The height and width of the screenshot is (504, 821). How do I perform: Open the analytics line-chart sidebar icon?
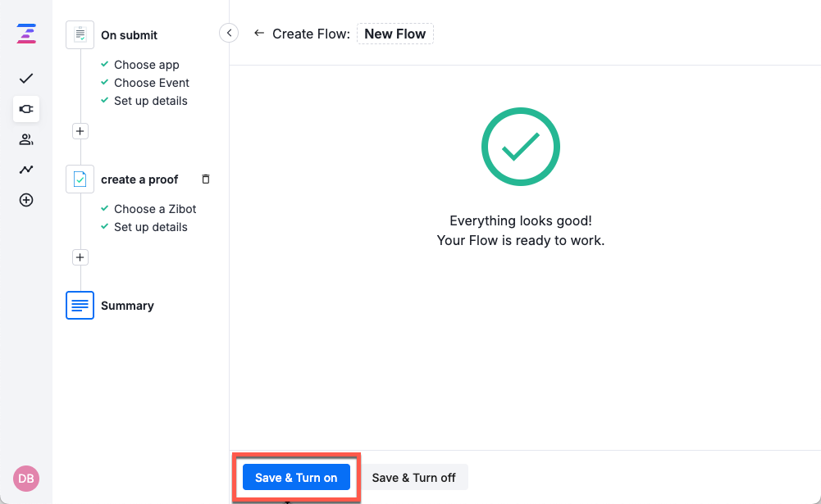point(26,170)
